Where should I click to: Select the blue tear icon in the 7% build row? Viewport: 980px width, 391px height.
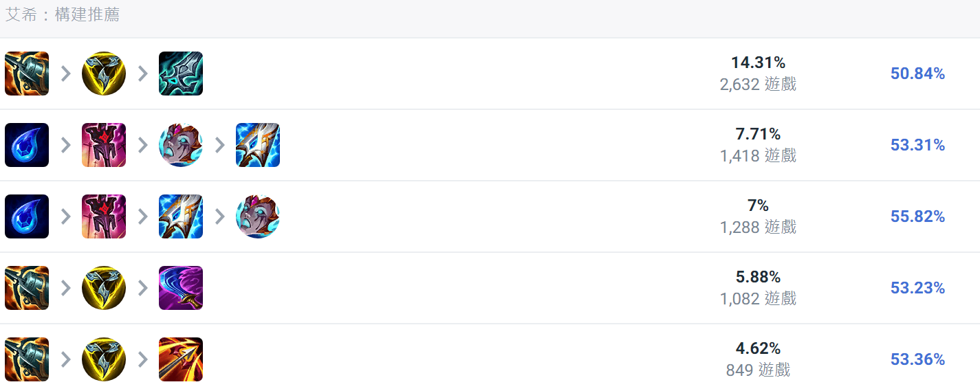(27, 216)
